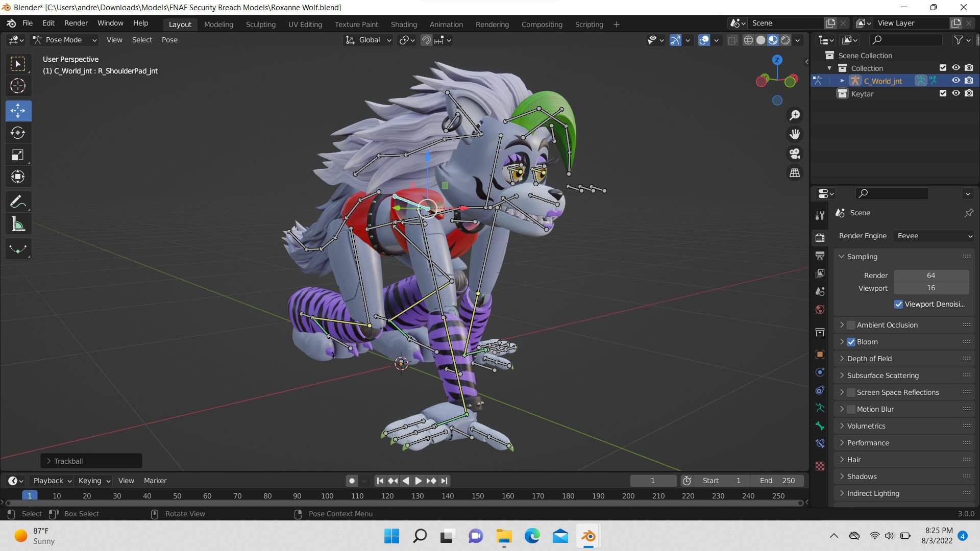Enable Ambient Occlusion checkbox
This screenshot has height=551, width=980.
[x=851, y=325]
